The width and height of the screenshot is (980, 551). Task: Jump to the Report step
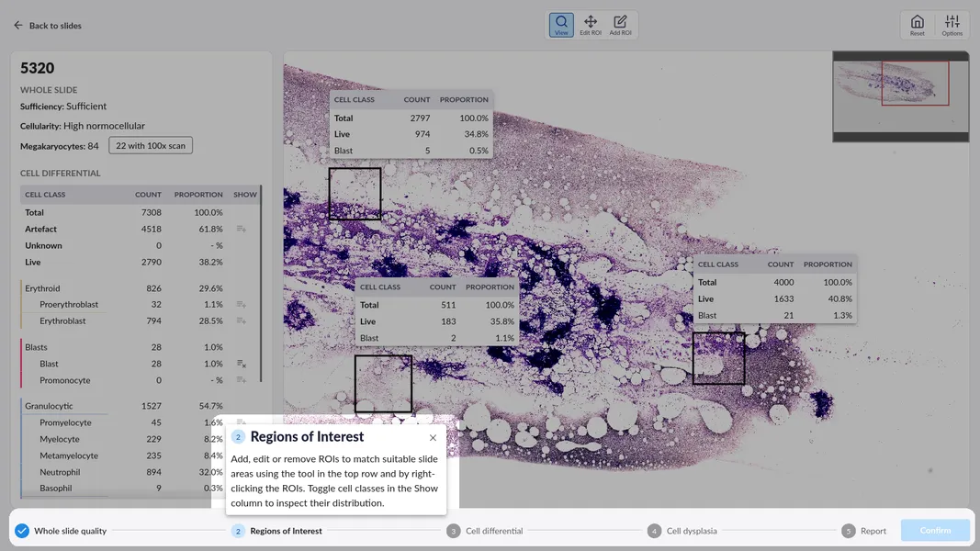[x=864, y=531]
